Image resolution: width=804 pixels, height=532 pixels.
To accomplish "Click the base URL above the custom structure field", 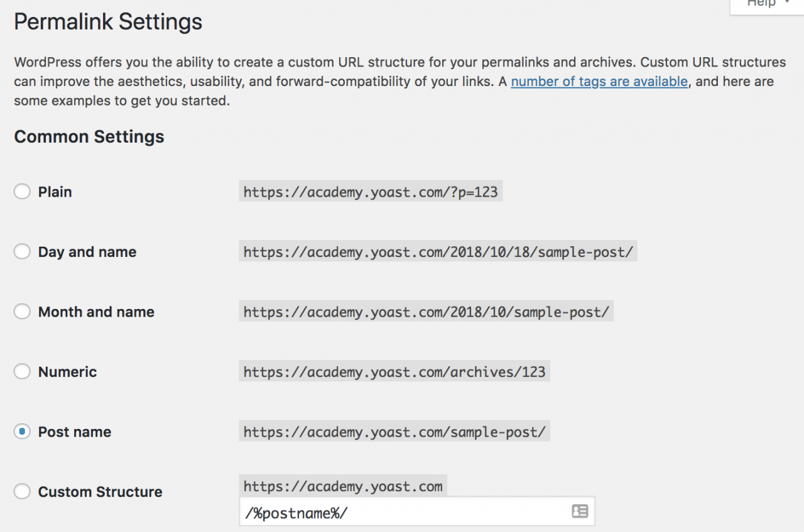I will [343, 486].
